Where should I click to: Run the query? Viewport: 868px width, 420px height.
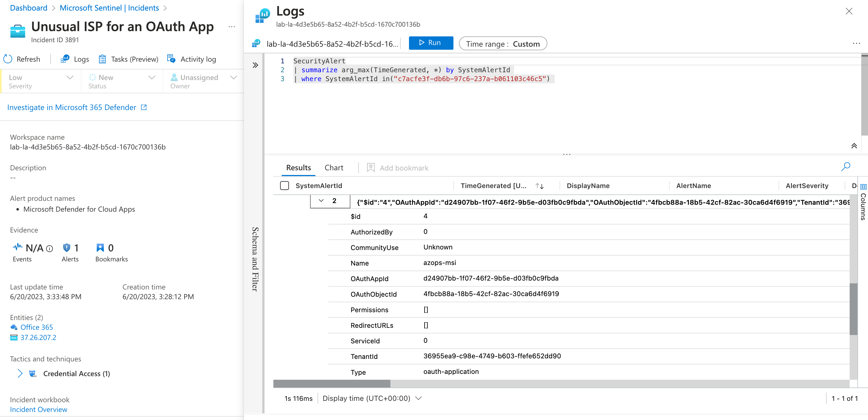431,43
